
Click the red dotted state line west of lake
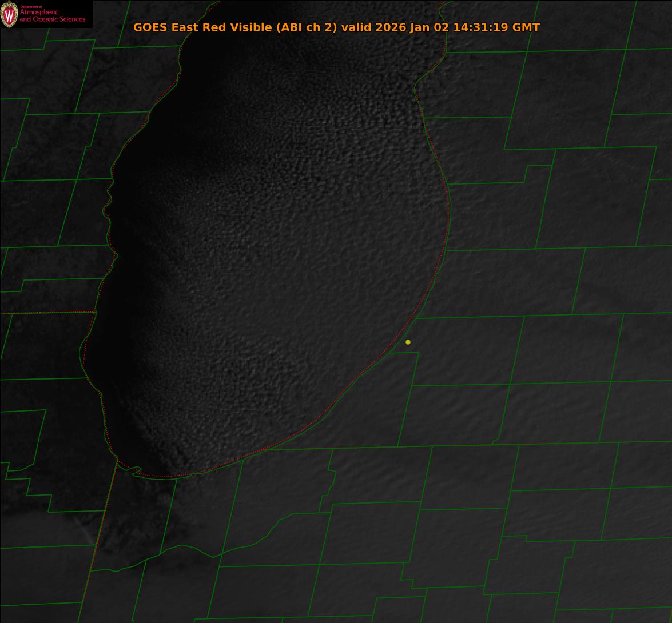[x=46, y=313]
